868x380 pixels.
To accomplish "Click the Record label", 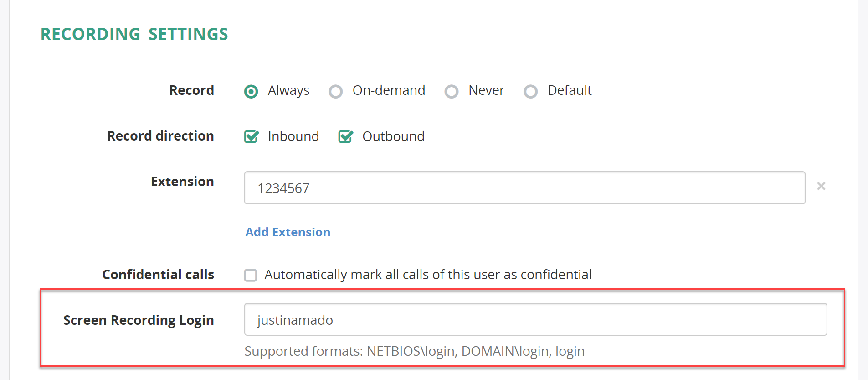I will pos(192,90).
